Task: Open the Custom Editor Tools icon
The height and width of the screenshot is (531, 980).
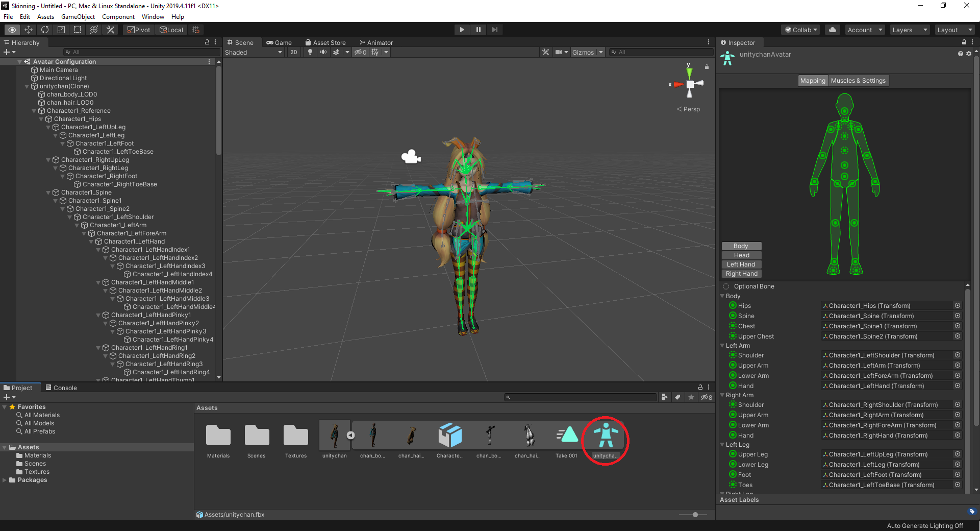Action: tap(110, 29)
